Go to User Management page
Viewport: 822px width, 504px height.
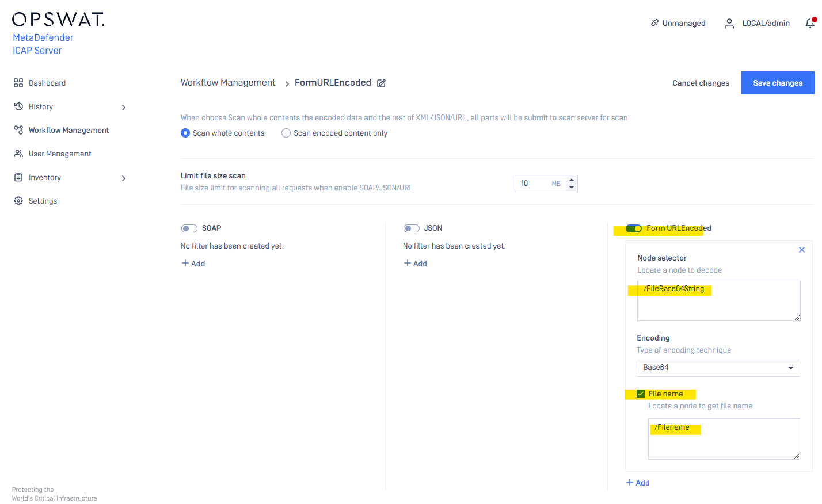(60, 154)
